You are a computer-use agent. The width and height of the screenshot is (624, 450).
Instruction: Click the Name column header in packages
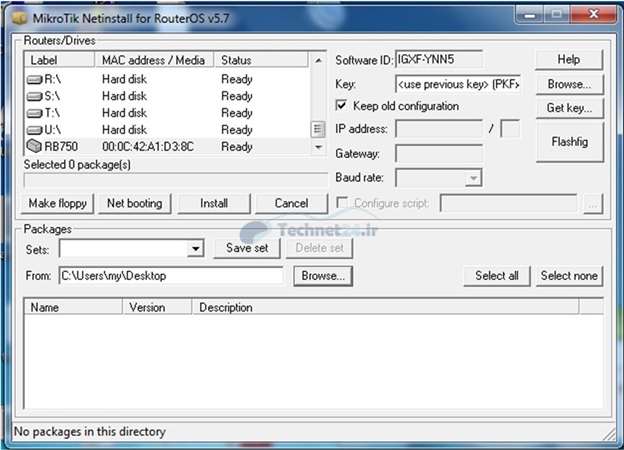[x=73, y=307]
